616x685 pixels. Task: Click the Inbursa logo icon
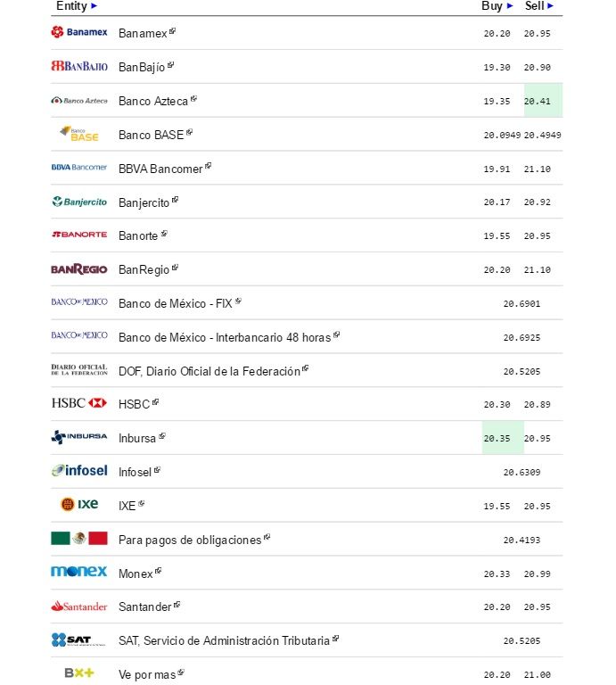point(79,437)
